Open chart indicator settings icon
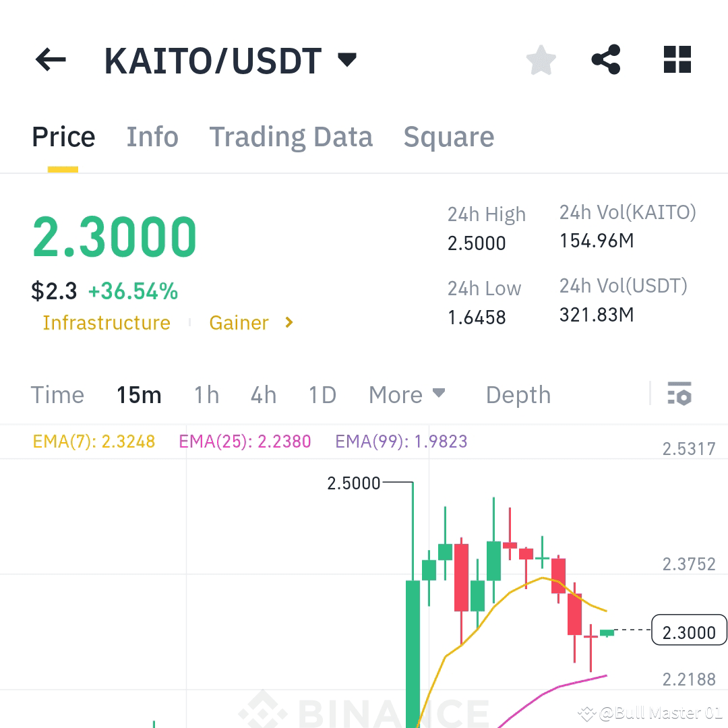The image size is (728, 728). [679, 395]
